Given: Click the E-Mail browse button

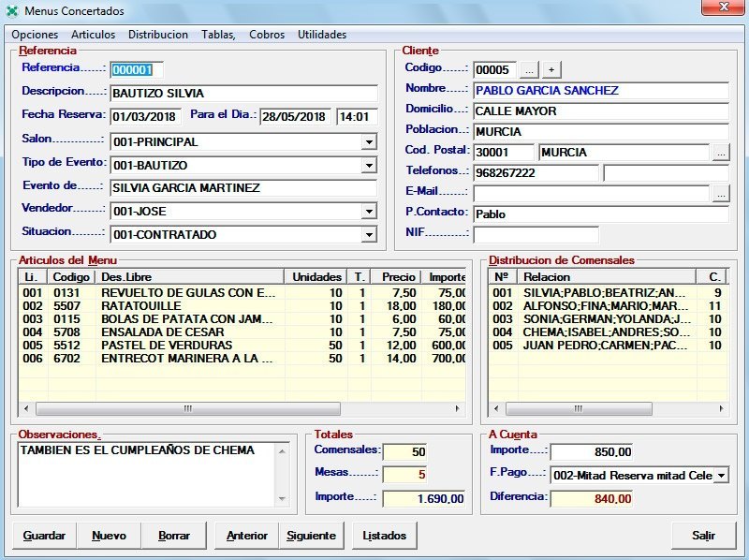Looking at the screenshot, I should coord(720,194).
